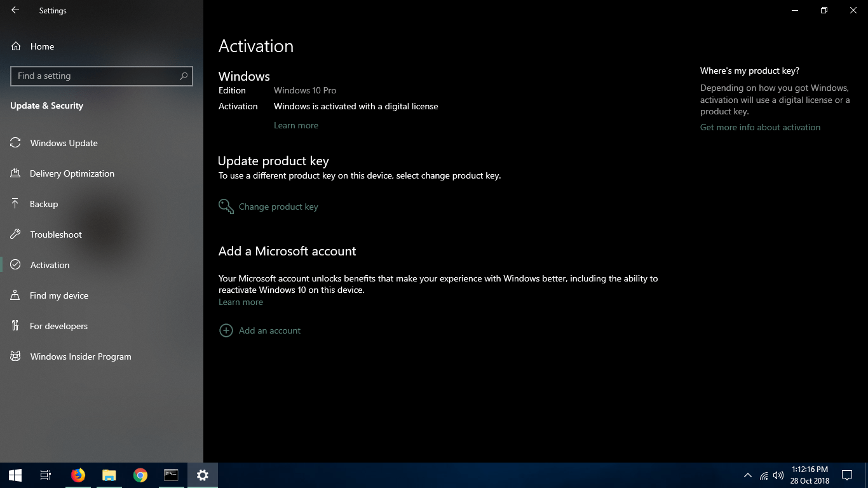Click the Activation page title

tap(256, 46)
